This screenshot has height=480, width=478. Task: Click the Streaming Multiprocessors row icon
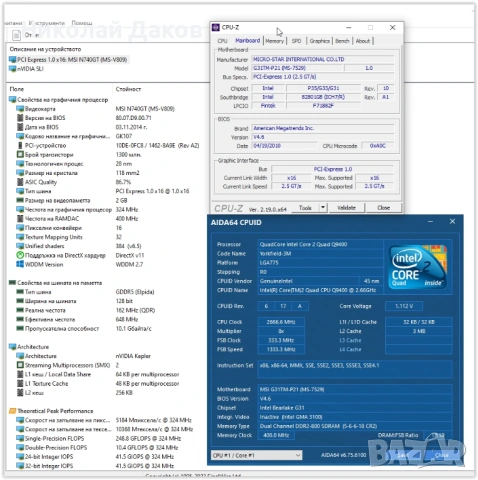[20, 365]
